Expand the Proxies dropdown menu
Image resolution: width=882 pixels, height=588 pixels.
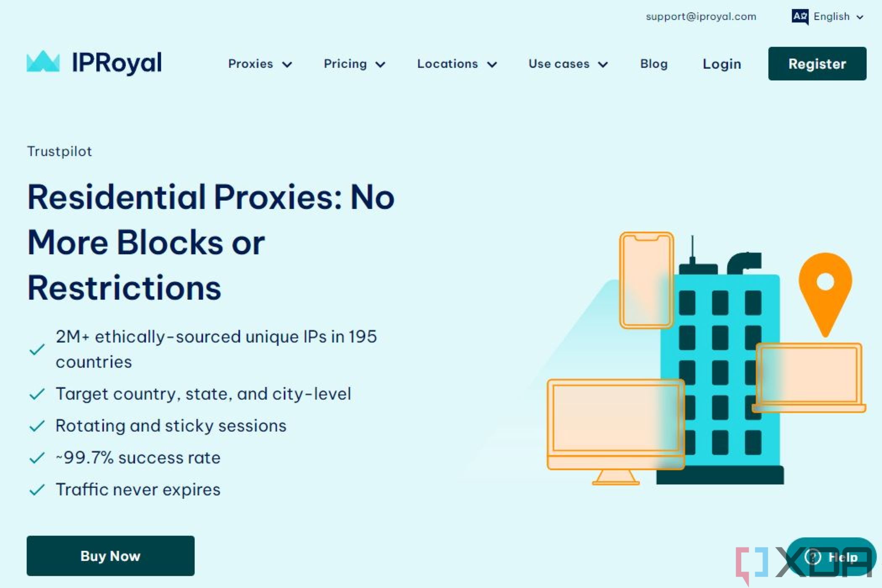point(260,64)
